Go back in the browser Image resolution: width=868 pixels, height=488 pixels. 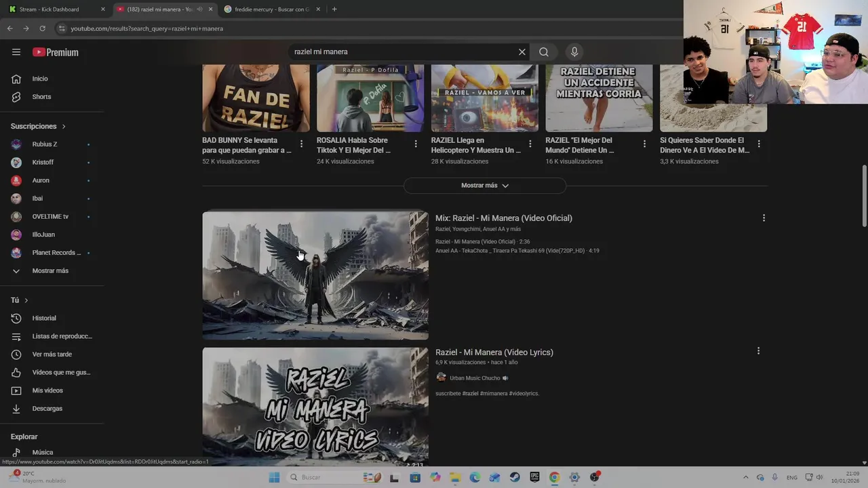[x=9, y=28]
